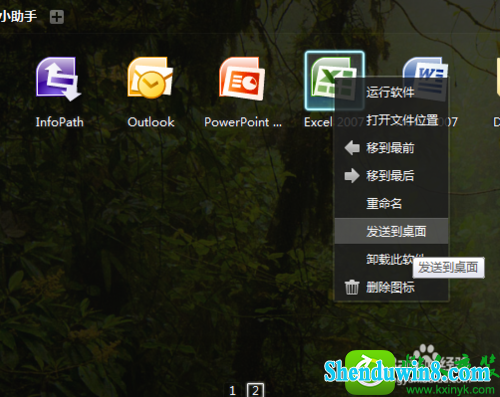Select 发送到桌面 menu entry
Viewport: 500px width, 397px height.
[x=391, y=231]
